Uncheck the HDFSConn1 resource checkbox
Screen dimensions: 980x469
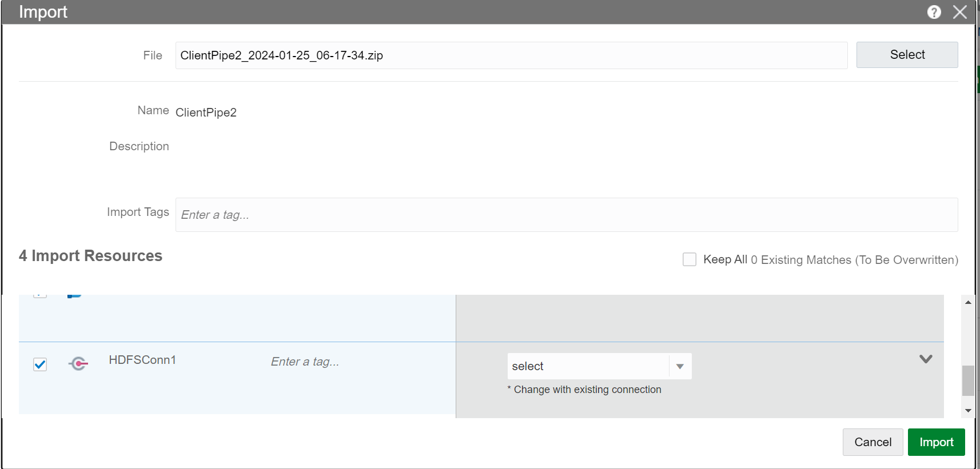tap(40, 364)
